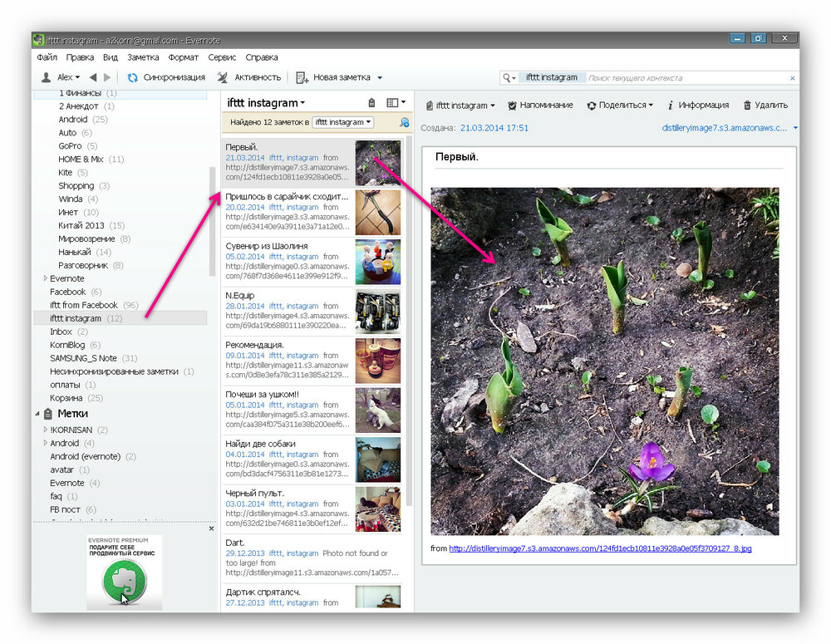Clear search with the X button
The height and width of the screenshot is (644, 831).
792,78
